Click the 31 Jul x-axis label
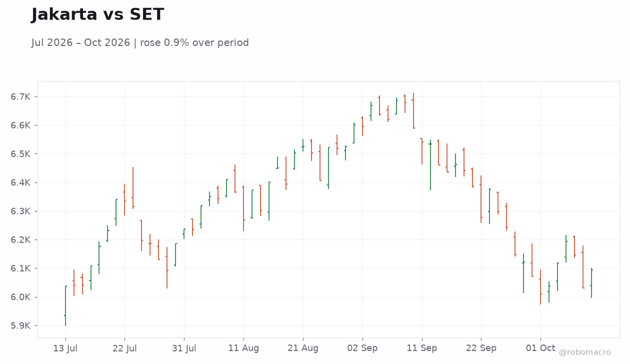Screen dimensions: 630x364 [x=184, y=348]
